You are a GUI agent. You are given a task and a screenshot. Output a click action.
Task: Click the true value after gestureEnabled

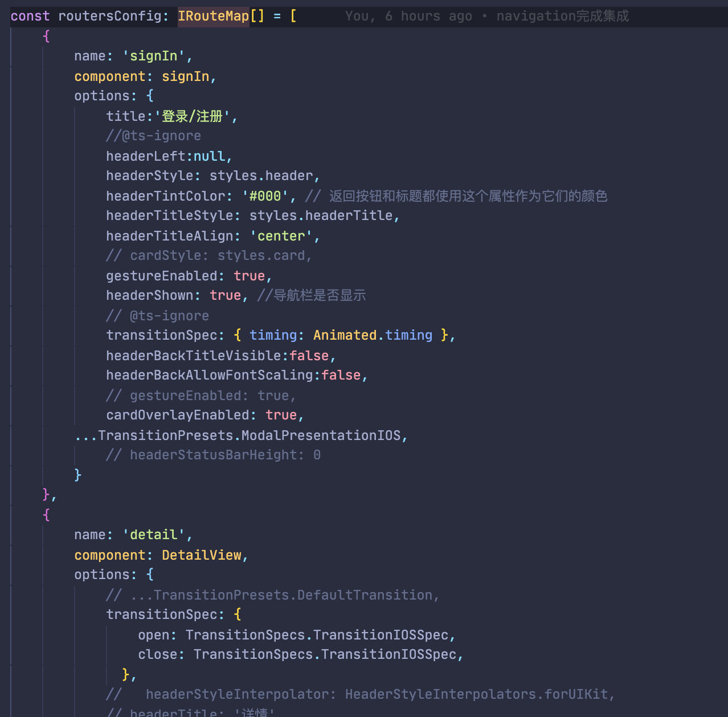[x=250, y=275]
